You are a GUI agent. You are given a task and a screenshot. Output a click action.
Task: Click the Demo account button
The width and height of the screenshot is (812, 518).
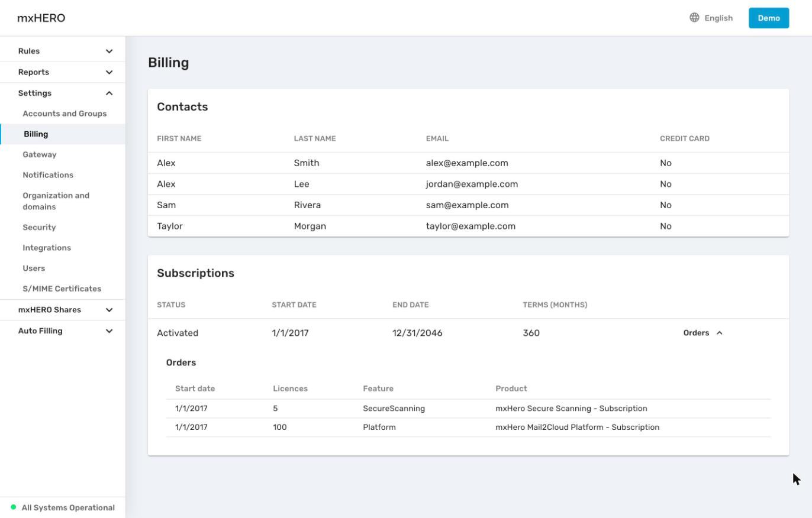pyautogui.click(x=769, y=18)
